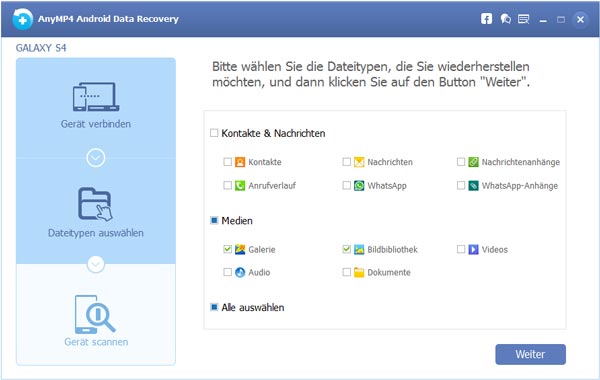Viewport: 600px width, 380px height.
Task: Click the Dateitypen auswählen folder icon
Action: pyautogui.click(x=95, y=204)
